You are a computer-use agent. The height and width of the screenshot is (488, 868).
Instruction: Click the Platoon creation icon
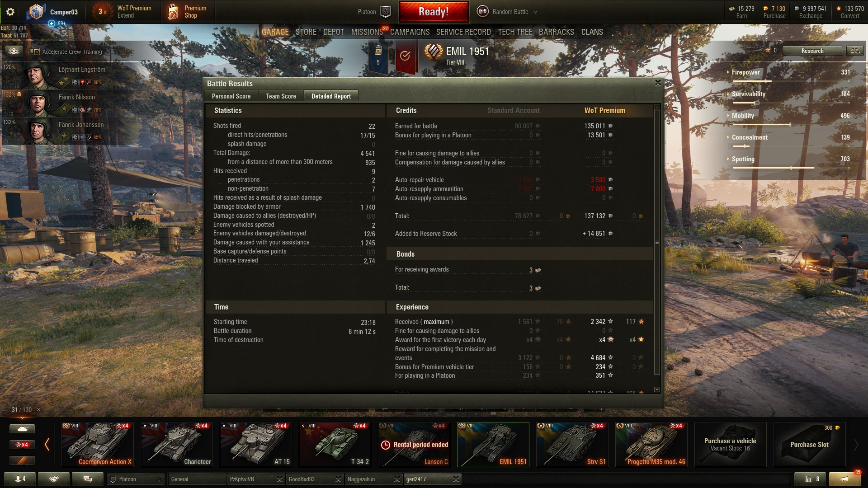386,12
